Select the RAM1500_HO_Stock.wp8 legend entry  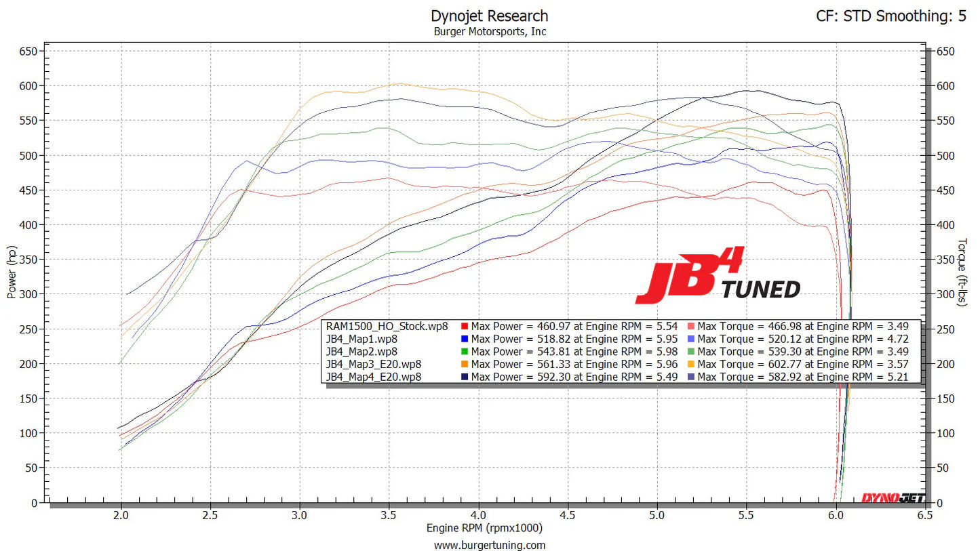tap(385, 326)
